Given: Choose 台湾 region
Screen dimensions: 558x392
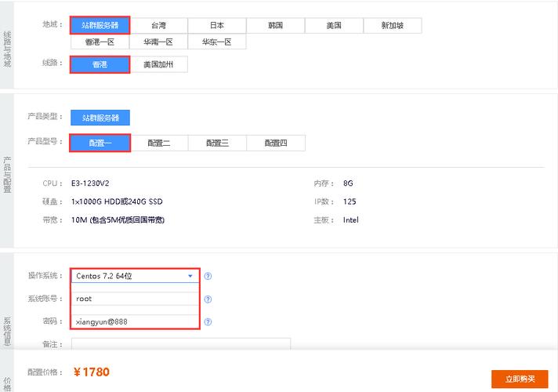Looking at the screenshot, I should (159, 25).
